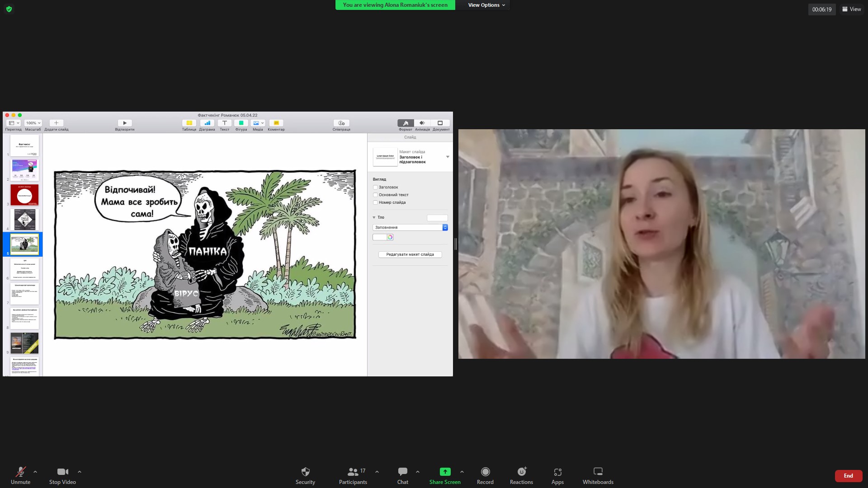
Task: Switch to the Формат inspector tab
Action: tap(406, 123)
